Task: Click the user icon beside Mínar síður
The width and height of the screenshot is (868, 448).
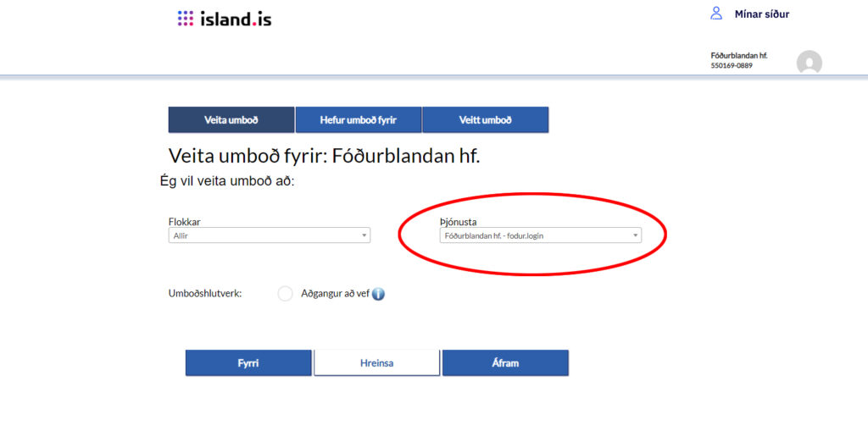Action: 716,14
